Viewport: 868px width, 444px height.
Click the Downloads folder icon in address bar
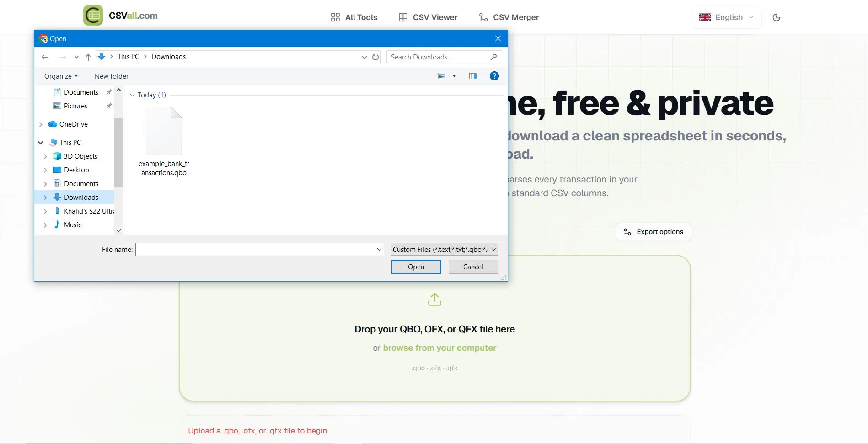coord(102,56)
